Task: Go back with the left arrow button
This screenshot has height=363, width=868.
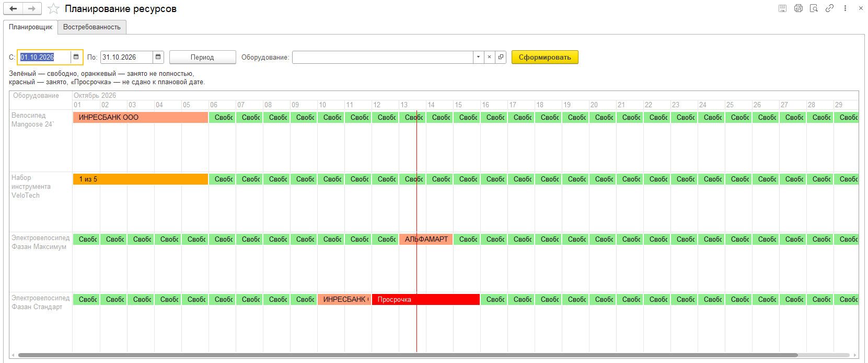Action: (x=13, y=9)
